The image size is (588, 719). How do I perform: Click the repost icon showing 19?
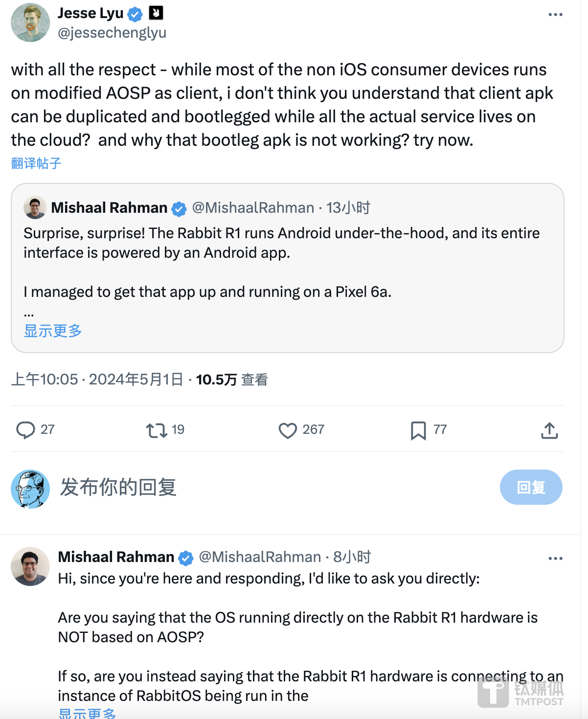coord(157,430)
